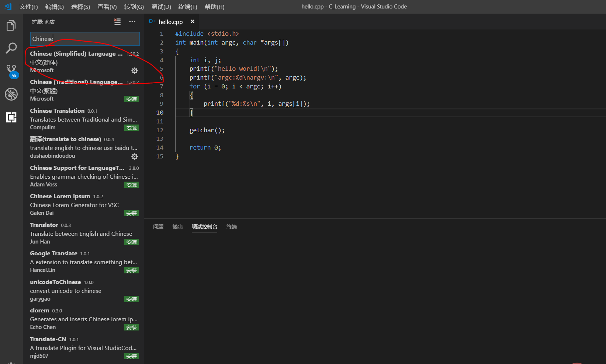
Task: Install the Translate-CN extension by mjd507
Action: 132,356
